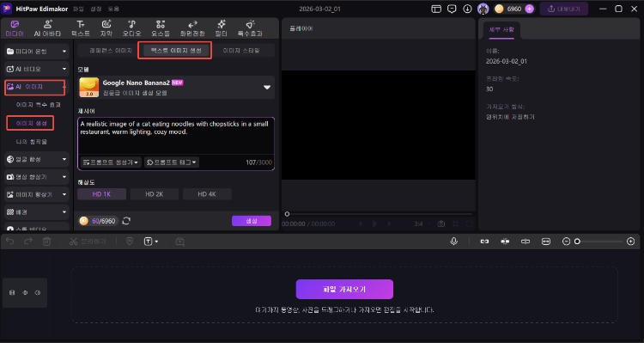Switch to the 이미지 스타일 tab
The width and height of the screenshot is (644, 343).
tap(241, 51)
